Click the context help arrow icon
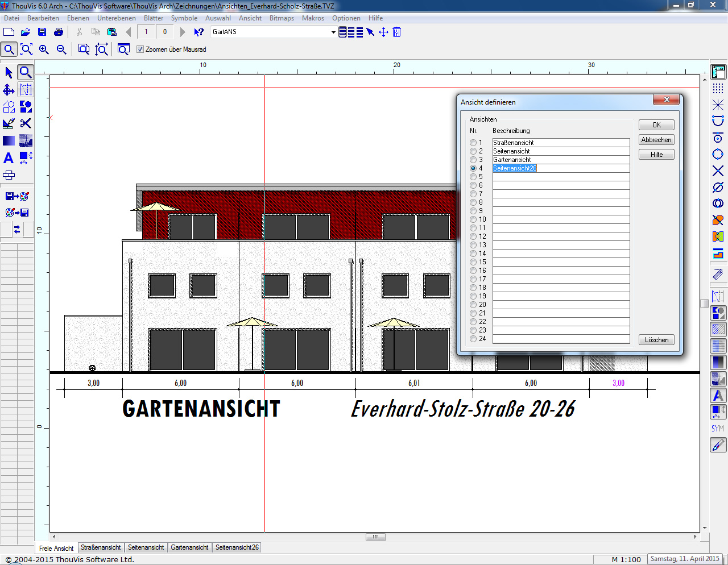This screenshot has height=565, width=728. point(198,32)
